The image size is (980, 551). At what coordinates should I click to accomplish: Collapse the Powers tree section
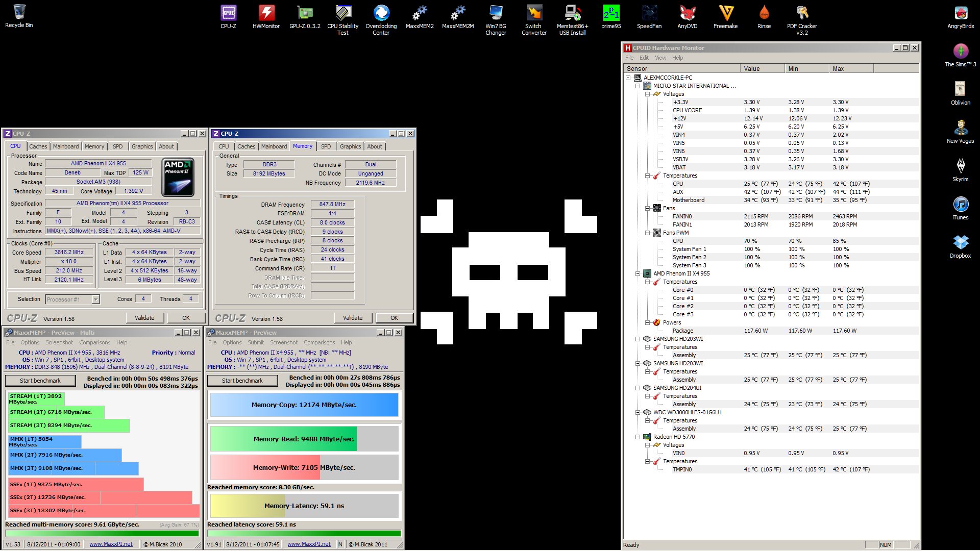[x=648, y=323]
